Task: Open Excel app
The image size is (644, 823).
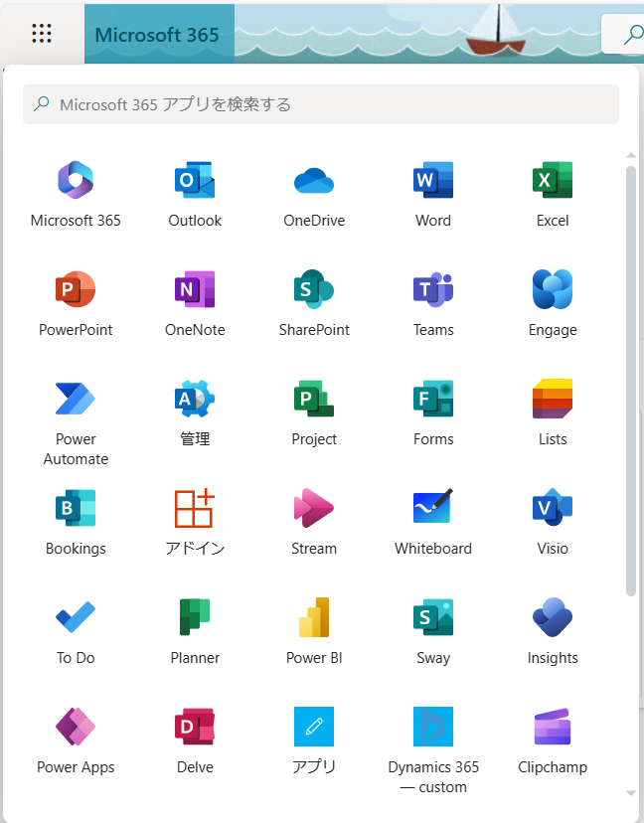Action: click(553, 180)
